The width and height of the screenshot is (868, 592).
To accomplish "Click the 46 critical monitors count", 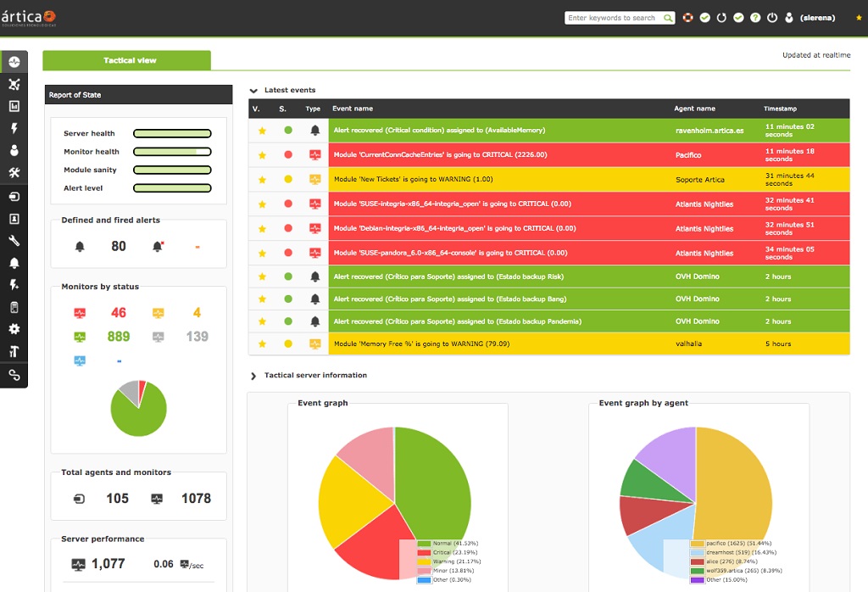I will point(119,313).
